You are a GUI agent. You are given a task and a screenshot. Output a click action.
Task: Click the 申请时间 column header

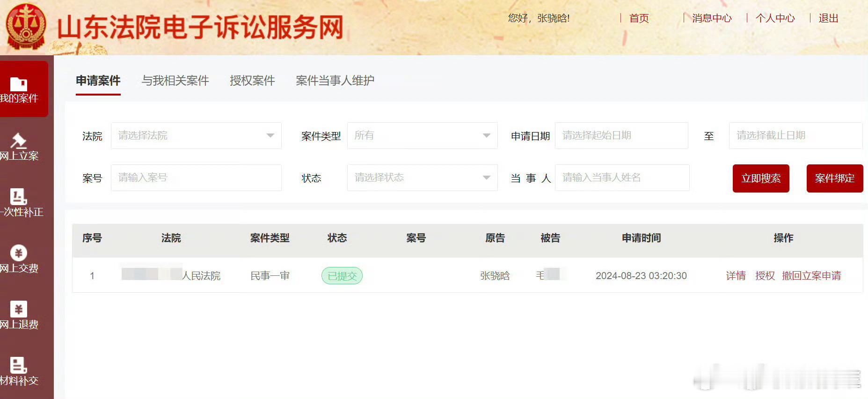tap(641, 238)
